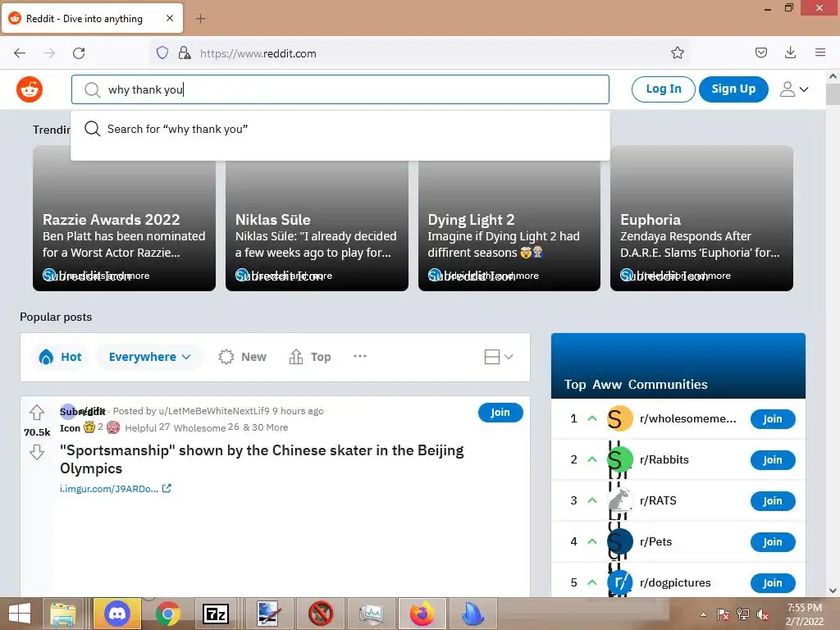840x630 pixels.
Task: Select the Top sort tab
Action: coord(310,357)
